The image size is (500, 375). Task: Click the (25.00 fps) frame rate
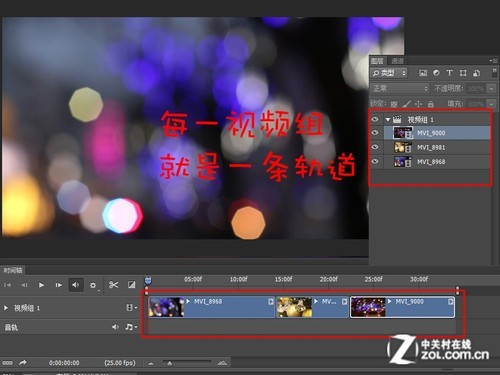tap(120, 363)
